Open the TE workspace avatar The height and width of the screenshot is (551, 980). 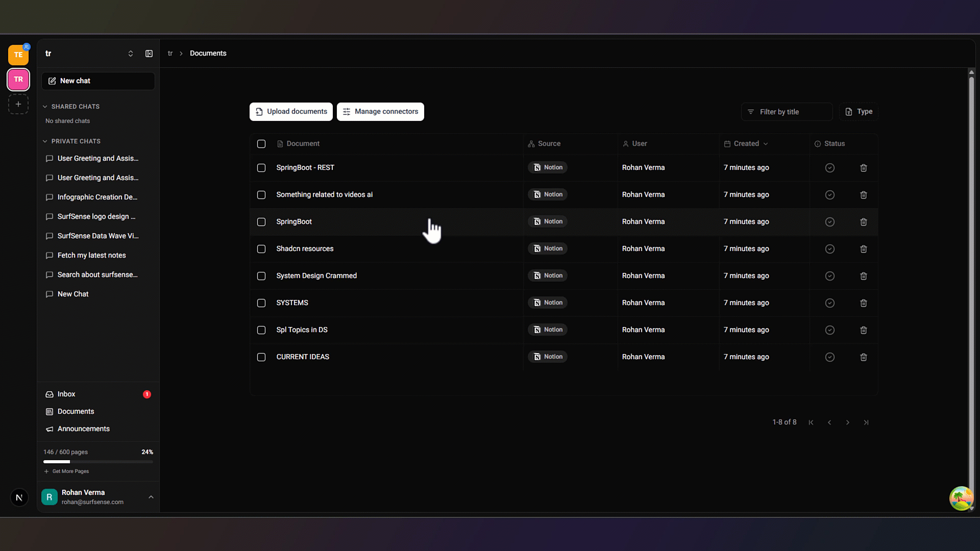click(x=18, y=55)
